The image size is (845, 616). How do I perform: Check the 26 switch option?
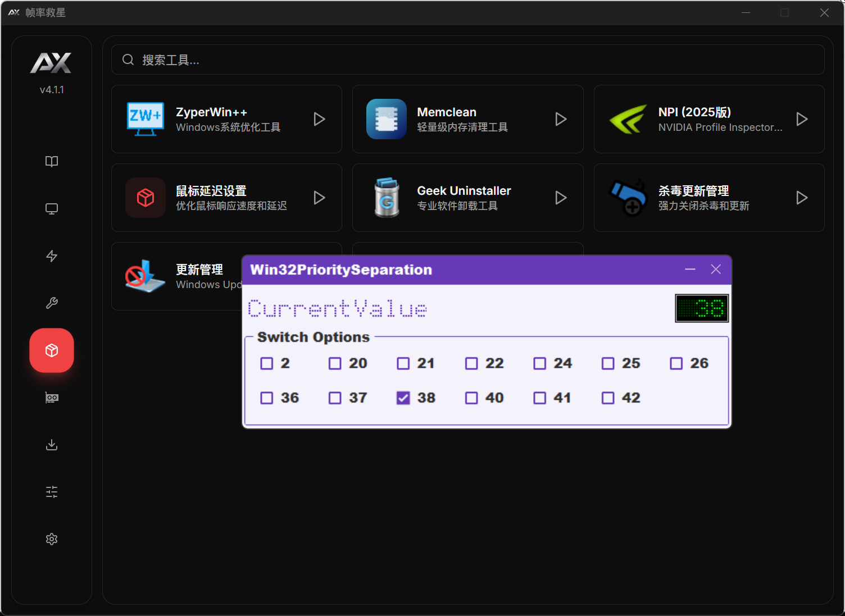point(676,364)
